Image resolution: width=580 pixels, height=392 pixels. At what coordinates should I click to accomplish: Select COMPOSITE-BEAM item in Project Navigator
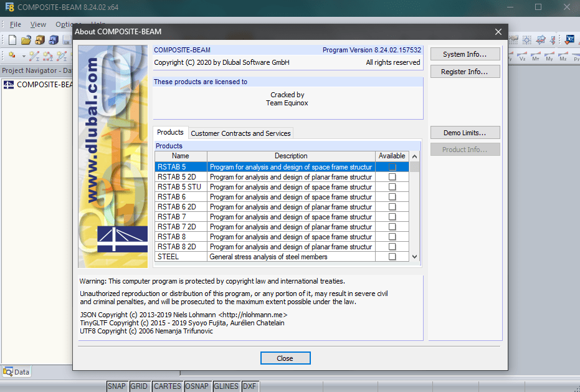[x=45, y=85]
